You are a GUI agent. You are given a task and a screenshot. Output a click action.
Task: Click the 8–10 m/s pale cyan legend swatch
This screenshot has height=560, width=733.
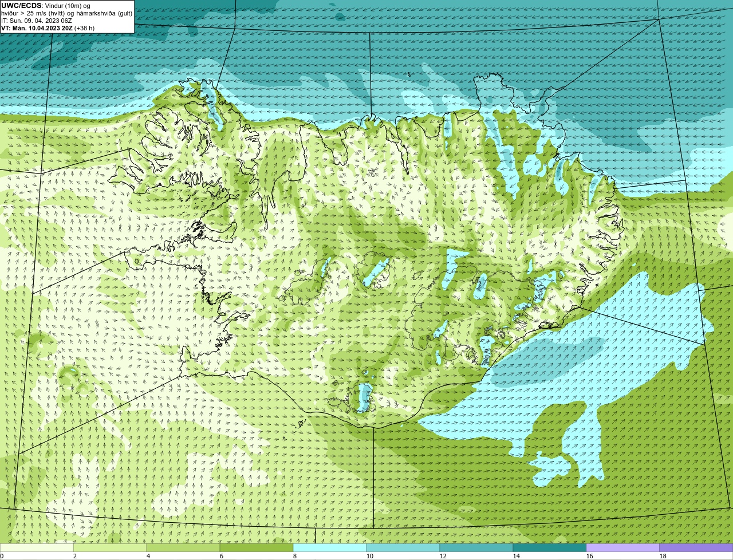330,548
